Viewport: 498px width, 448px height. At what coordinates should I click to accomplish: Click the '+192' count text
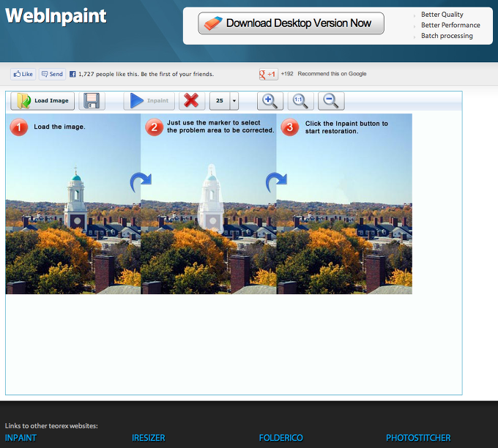(287, 74)
